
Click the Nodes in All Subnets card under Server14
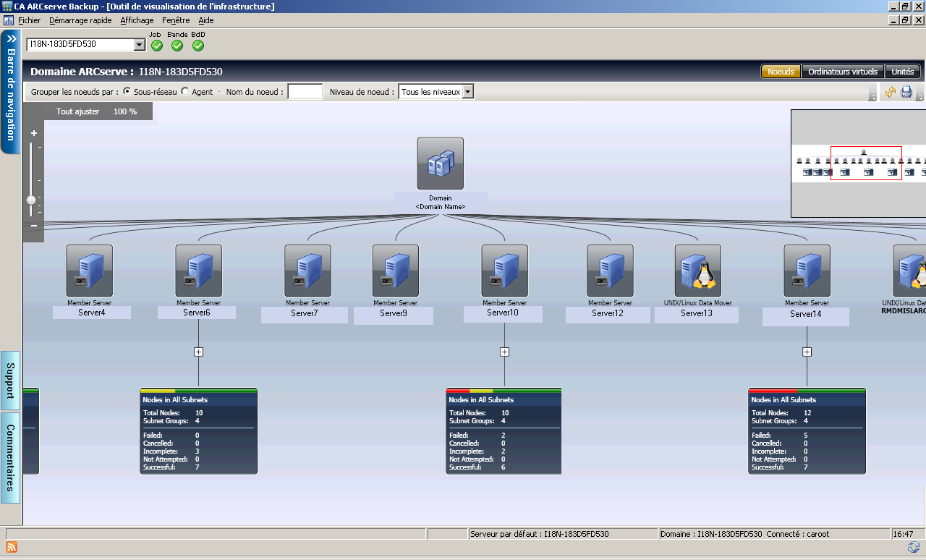coord(807,431)
